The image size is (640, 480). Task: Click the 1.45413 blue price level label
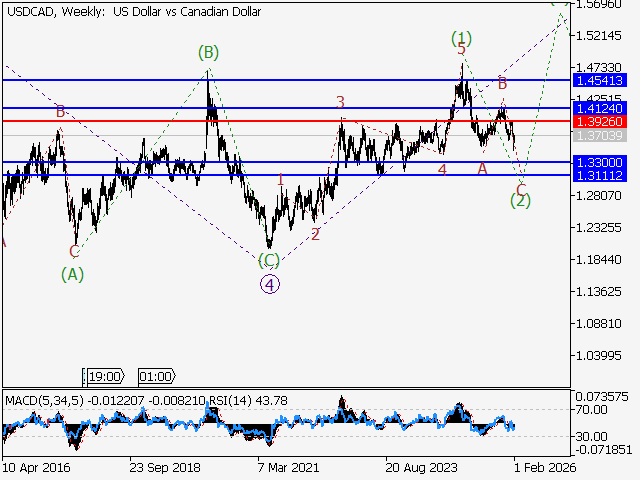[x=600, y=79]
